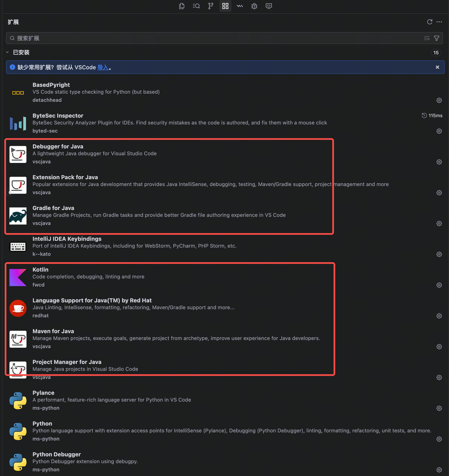Open the Source Control branch icon
This screenshot has height=476, width=449.
tap(211, 6)
